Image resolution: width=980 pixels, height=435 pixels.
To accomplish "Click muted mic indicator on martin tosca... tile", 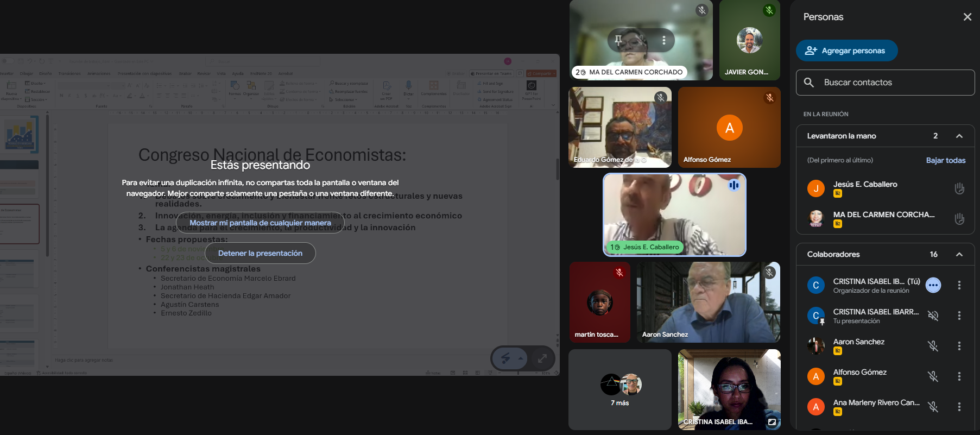I will (x=619, y=272).
